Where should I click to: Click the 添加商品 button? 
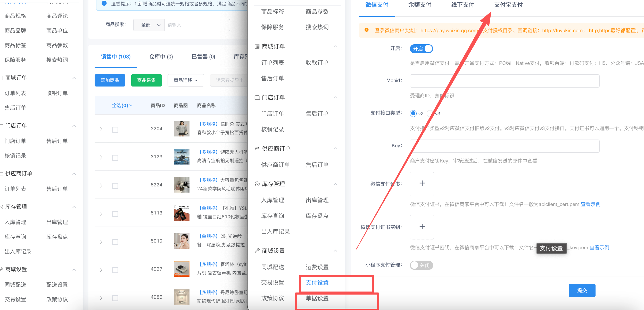pos(110,80)
